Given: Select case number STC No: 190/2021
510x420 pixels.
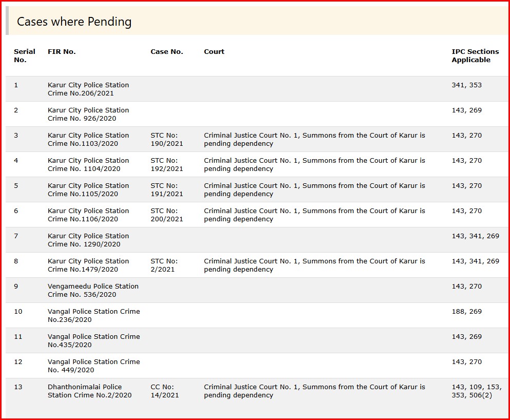Looking at the screenshot, I should 167,139.
